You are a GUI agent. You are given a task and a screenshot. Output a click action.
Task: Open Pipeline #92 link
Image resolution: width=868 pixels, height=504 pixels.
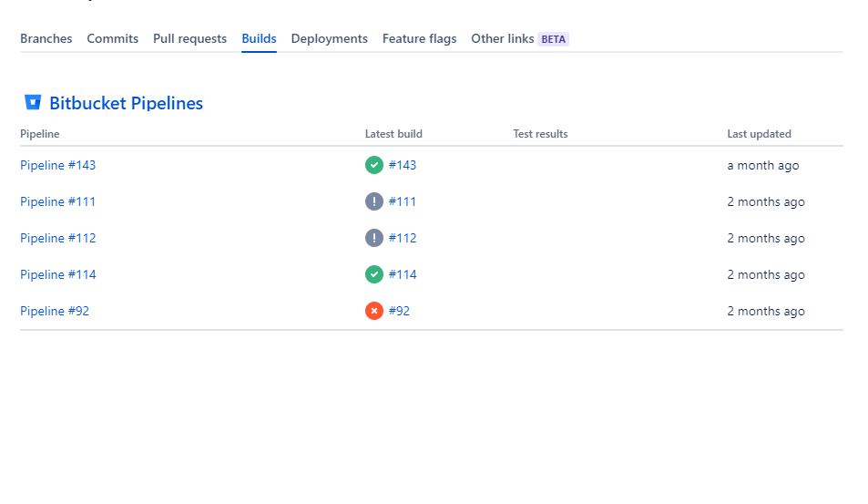pyautogui.click(x=55, y=312)
